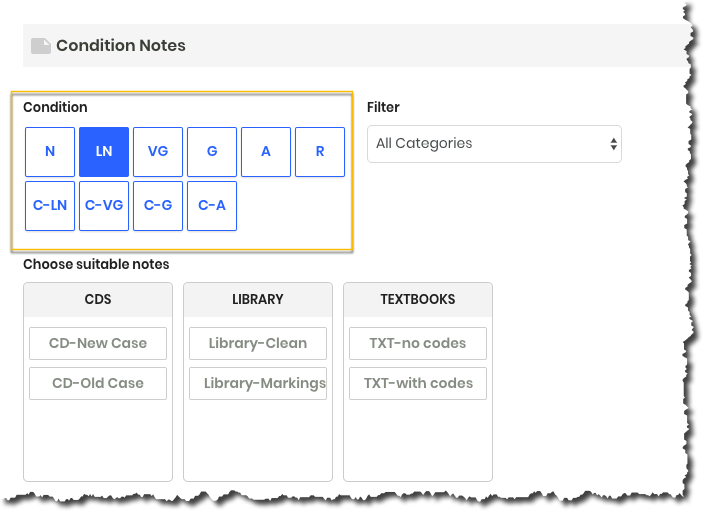This screenshot has width=704, height=512.
Task: Choose the C-LN condition
Action: pyautogui.click(x=50, y=206)
